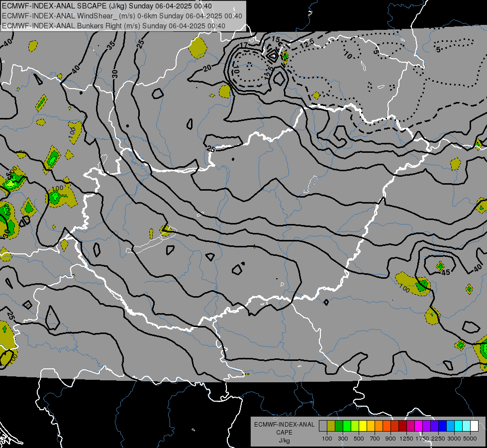Image resolution: width=487 pixels, height=448 pixels.
Task: Select the sky blue legend swatch
Action: pyautogui.click(x=450, y=426)
